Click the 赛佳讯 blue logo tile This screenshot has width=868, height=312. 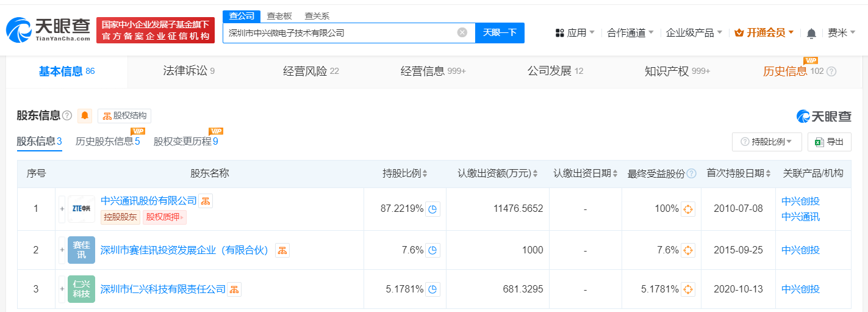(81, 250)
